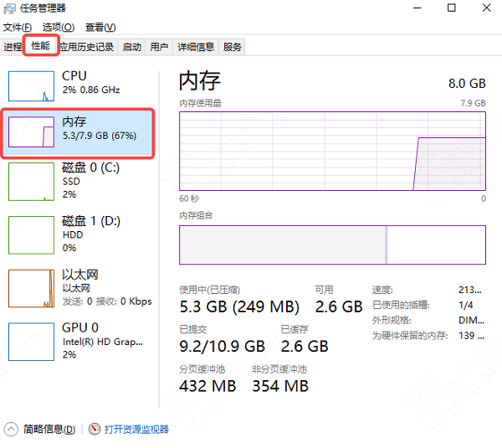502x448 pixels.
Task: Click the 内存组合 memory composition bar
Action: [x=332, y=246]
